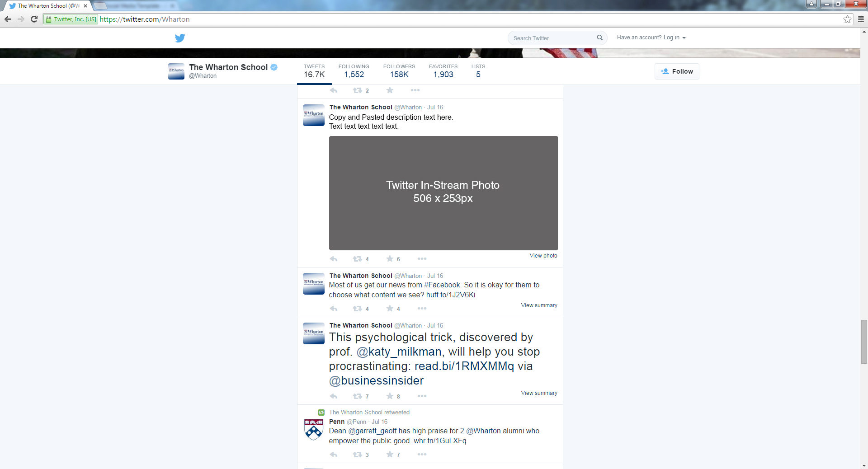
Task: Click the browser forward arrow
Action: [21, 19]
